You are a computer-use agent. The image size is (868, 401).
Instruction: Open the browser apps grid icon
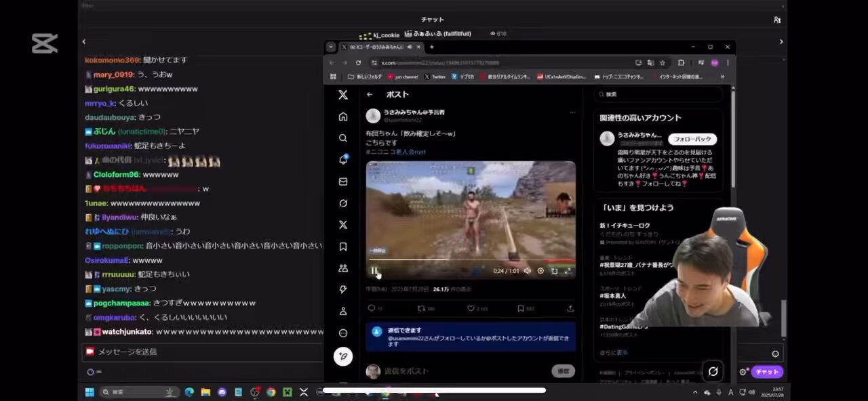pyautogui.click(x=332, y=77)
